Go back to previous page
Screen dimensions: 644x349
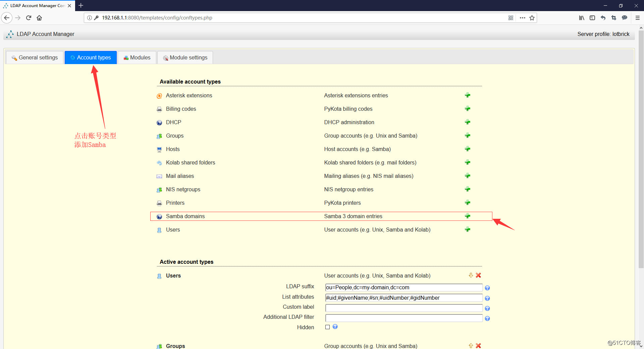[7, 18]
